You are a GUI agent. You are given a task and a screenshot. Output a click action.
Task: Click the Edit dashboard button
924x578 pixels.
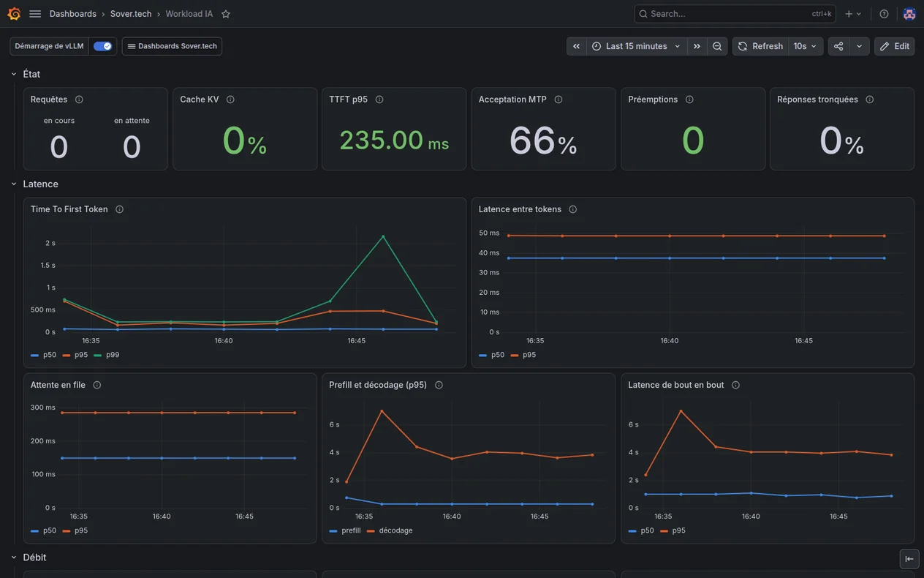click(x=895, y=46)
